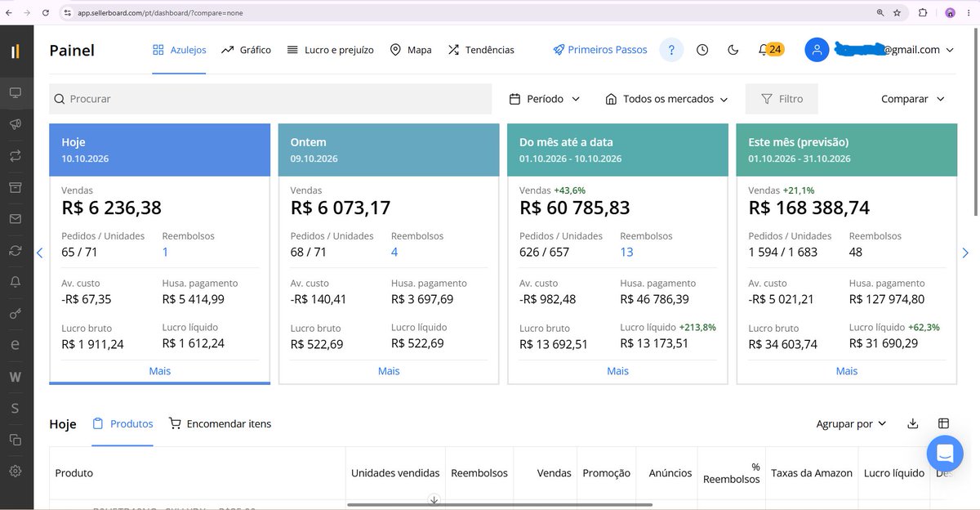Viewport: 980px width, 510px height.
Task: Open Todos os mercados dropdown
Action: click(666, 99)
